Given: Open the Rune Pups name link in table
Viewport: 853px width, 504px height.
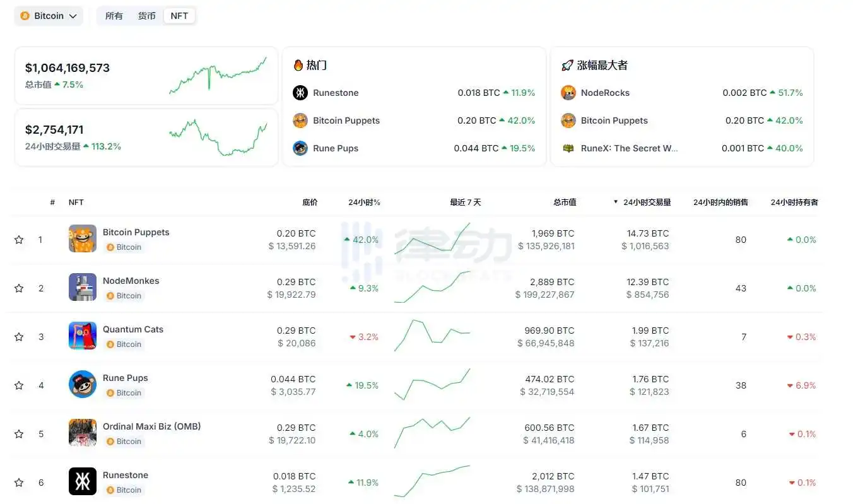Looking at the screenshot, I should (x=126, y=378).
